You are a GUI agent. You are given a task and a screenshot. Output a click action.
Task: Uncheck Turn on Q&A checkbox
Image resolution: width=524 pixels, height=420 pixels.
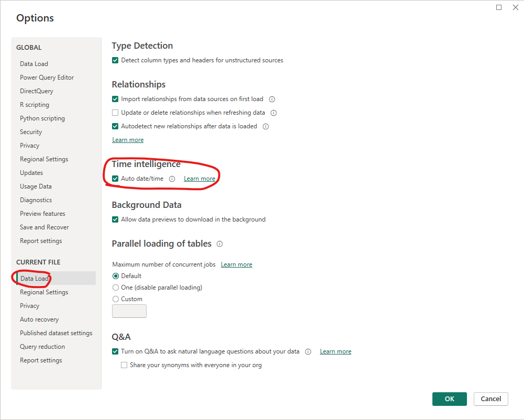[115, 351]
